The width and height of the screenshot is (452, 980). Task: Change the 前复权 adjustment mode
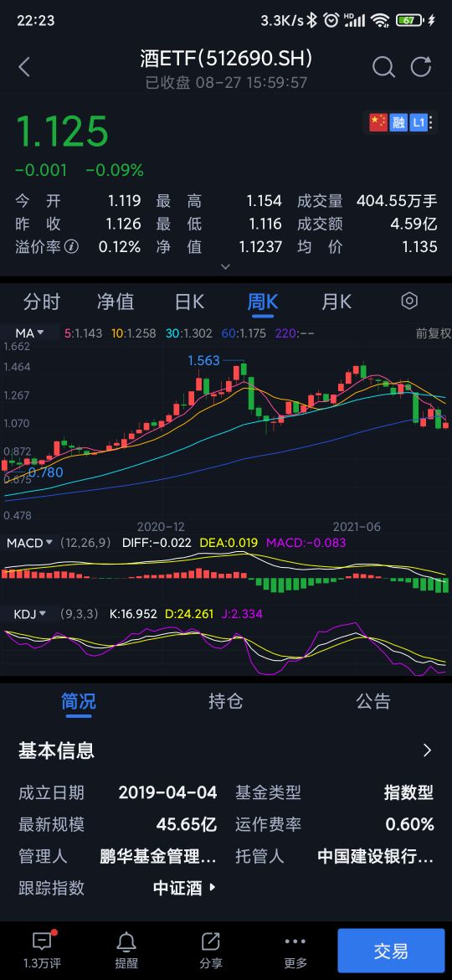coord(434,333)
